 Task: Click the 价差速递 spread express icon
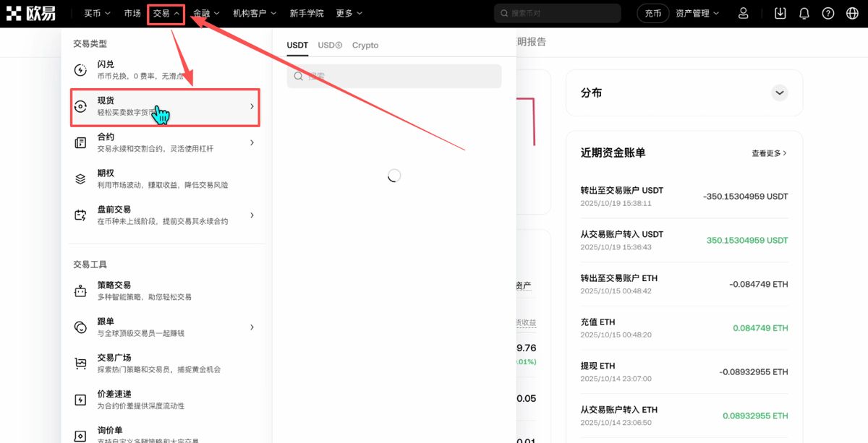pos(82,398)
